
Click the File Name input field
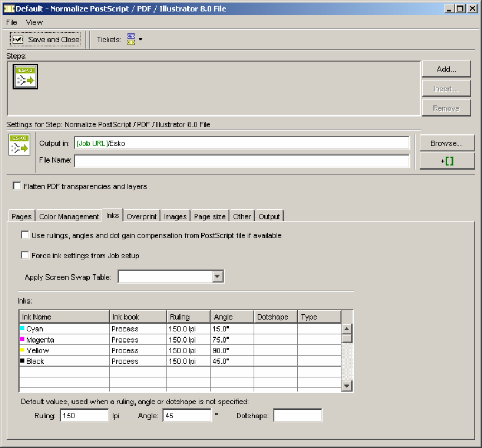click(x=242, y=161)
